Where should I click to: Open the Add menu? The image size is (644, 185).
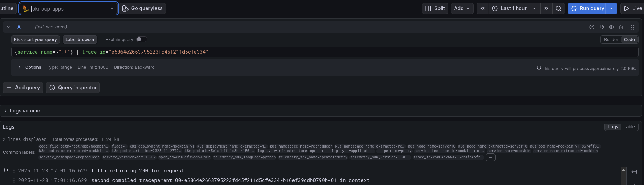coord(462,8)
